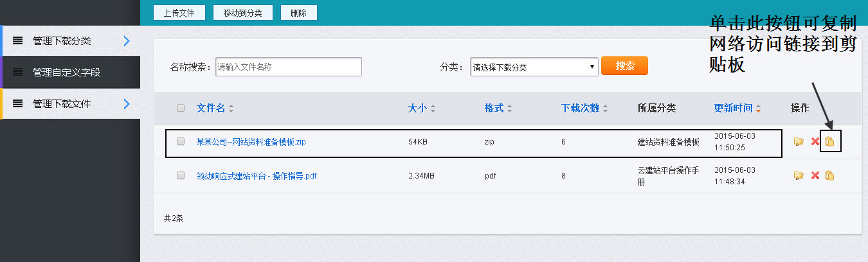Check the box for 某某公司--网站资料准备模板.zip
This screenshot has width=868, height=262.
[181, 141]
